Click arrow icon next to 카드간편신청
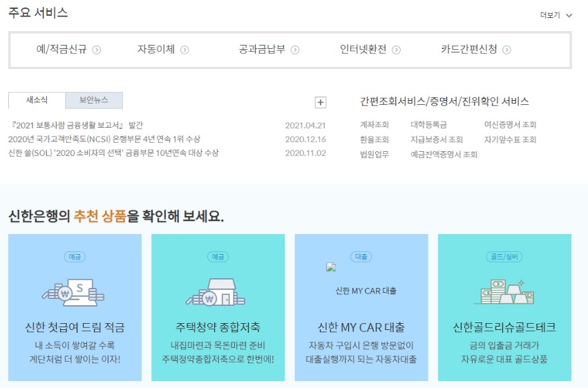The width and height of the screenshot is (588, 388). point(506,50)
